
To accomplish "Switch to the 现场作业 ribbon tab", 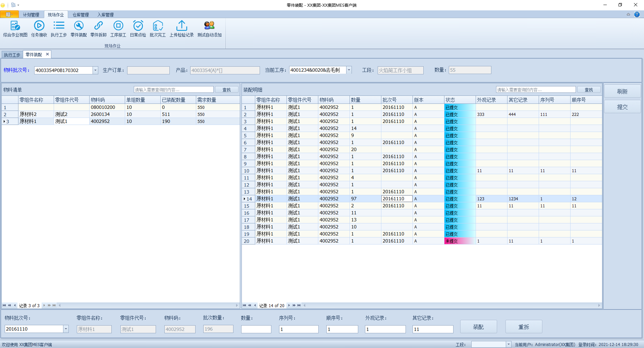I will pyautogui.click(x=56, y=15).
